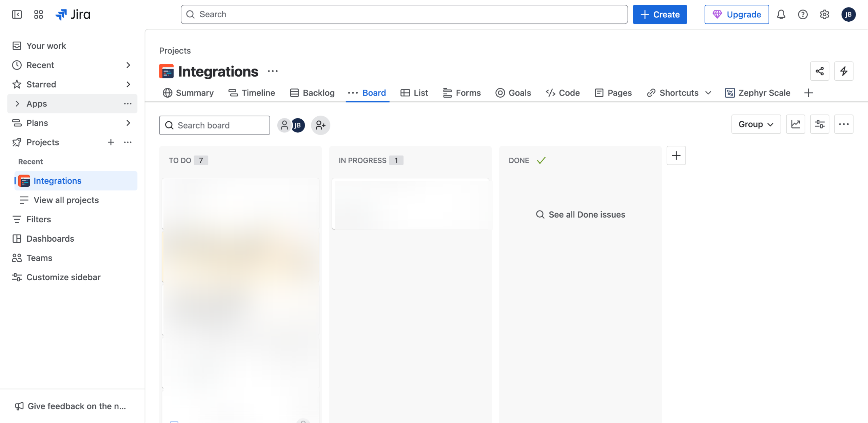Screen dimensions: 868x423
Task: Open board insights chart icon
Action: tap(795, 124)
